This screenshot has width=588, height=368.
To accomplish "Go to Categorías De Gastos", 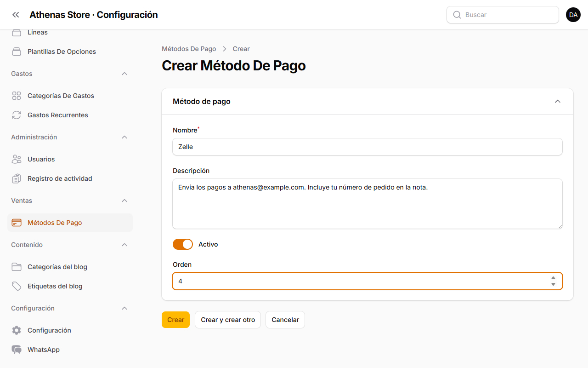I will point(70,96).
